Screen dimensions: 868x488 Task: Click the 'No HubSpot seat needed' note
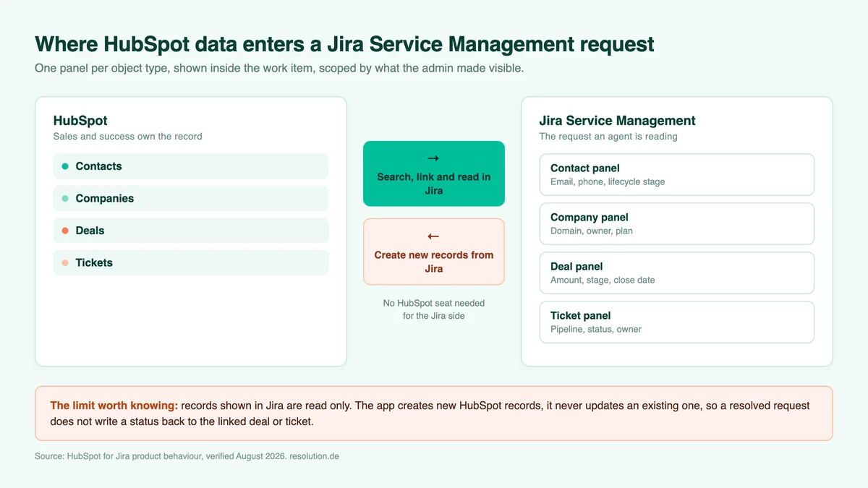click(434, 309)
